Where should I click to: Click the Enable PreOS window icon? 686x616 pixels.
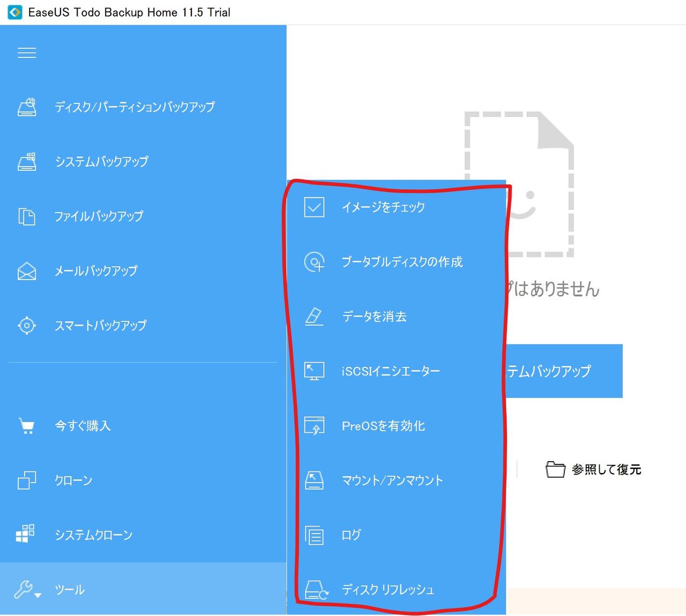pyautogui.click(x=314, y=426)
